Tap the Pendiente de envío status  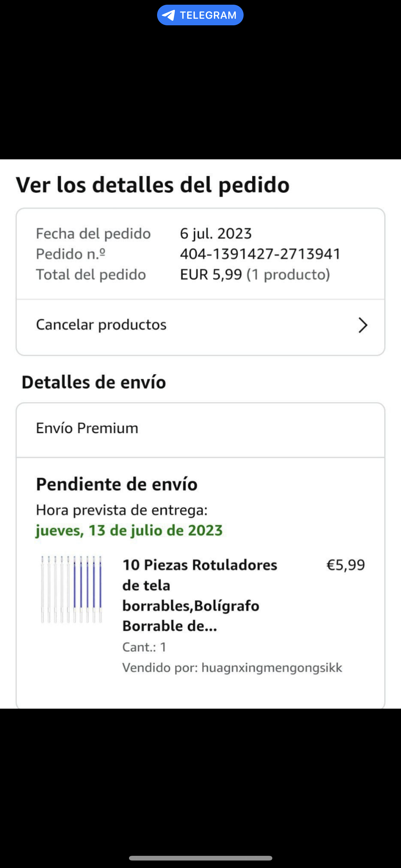[116, 484]
